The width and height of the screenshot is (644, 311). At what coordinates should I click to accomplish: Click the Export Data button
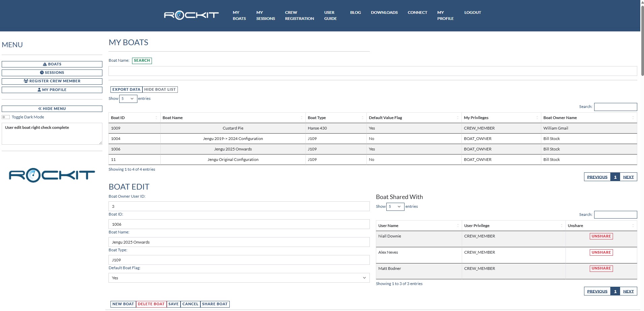(x=126, y=89)
